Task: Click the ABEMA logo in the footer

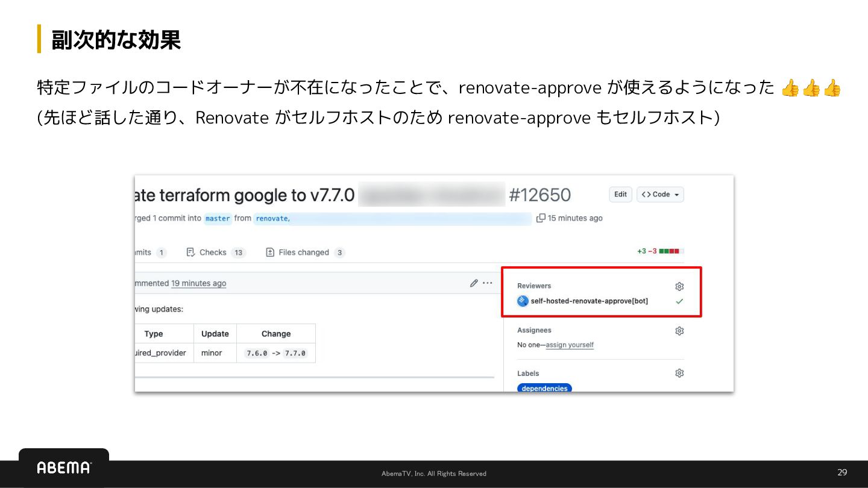Action: 64,468
